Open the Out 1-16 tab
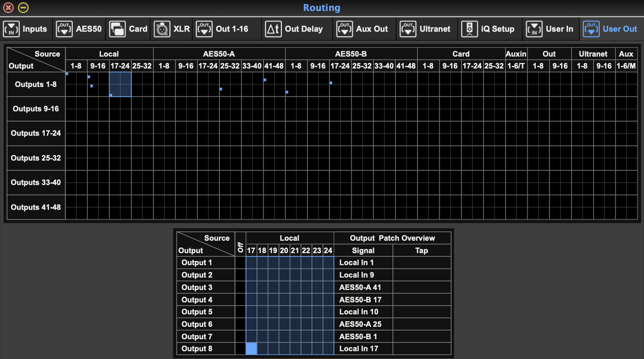The image size is (644, 359). (x=227, y=29)
